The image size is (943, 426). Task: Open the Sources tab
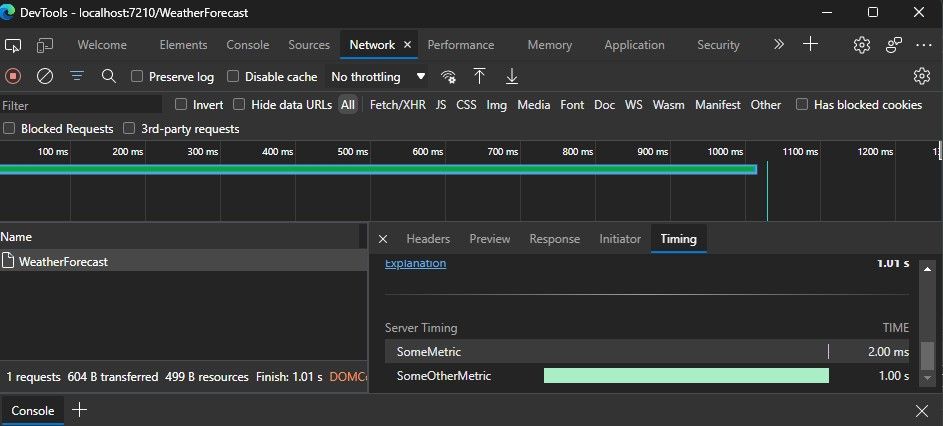309,45
